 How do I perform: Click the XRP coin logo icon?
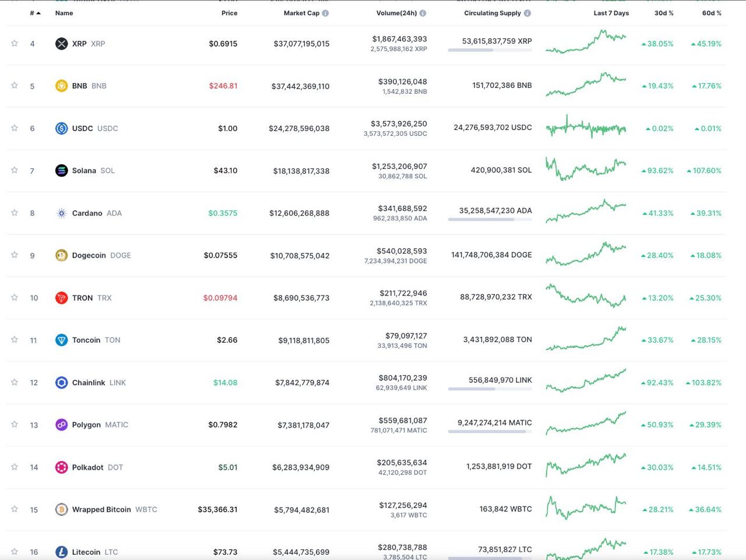click(x=61, y=44)
